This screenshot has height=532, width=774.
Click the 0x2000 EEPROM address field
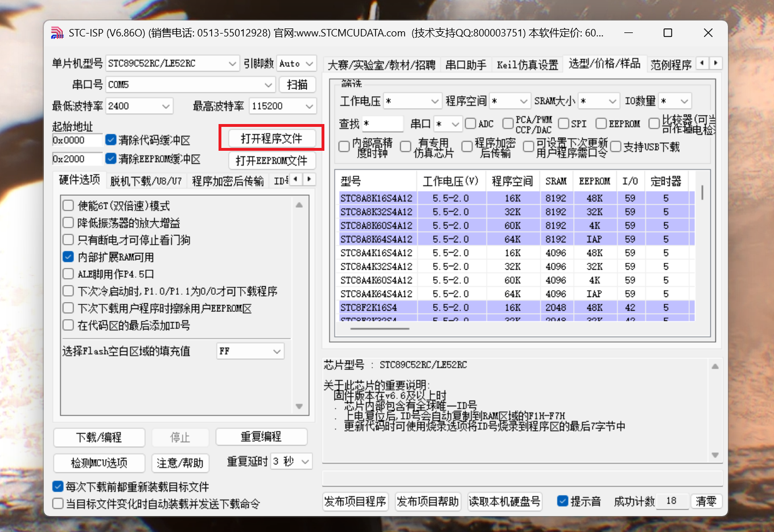tap(77, 159)
